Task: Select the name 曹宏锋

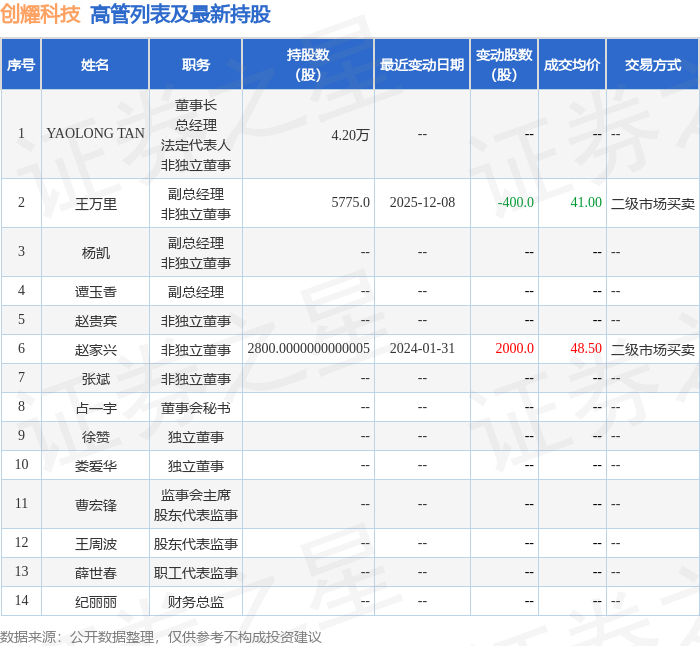Action: pyautogui.click(x=96, y=505)
